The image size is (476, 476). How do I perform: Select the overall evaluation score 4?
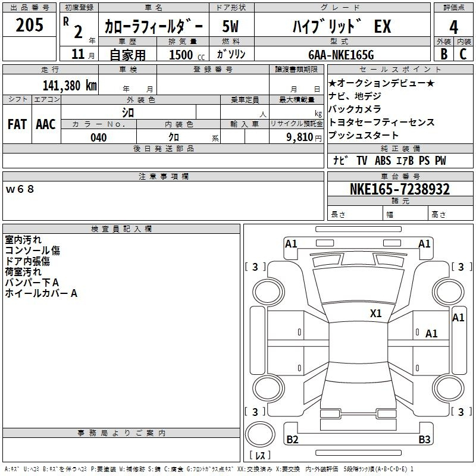click(x=454, y=27)
